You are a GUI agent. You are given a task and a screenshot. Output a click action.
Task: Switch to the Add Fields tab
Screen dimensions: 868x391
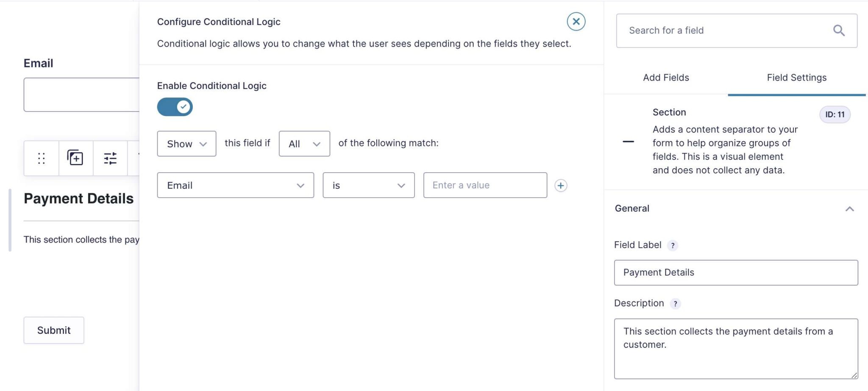(665, 78)
